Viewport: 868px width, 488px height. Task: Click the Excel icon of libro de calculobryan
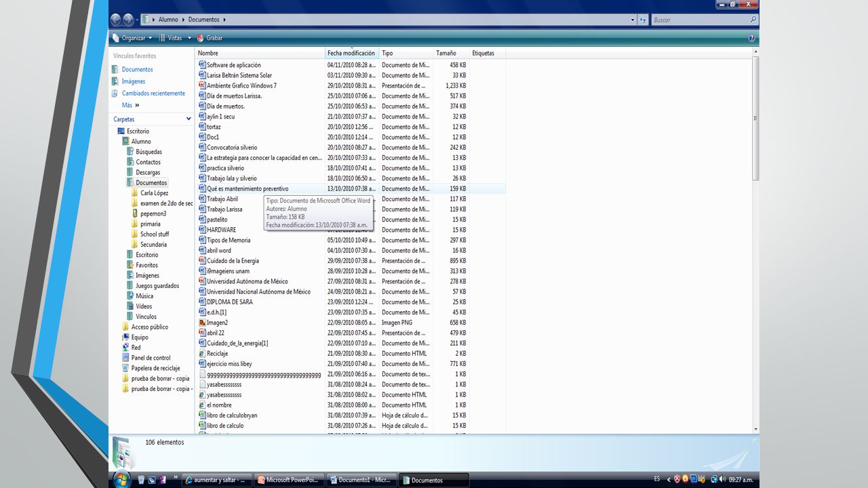click(202, 415)
